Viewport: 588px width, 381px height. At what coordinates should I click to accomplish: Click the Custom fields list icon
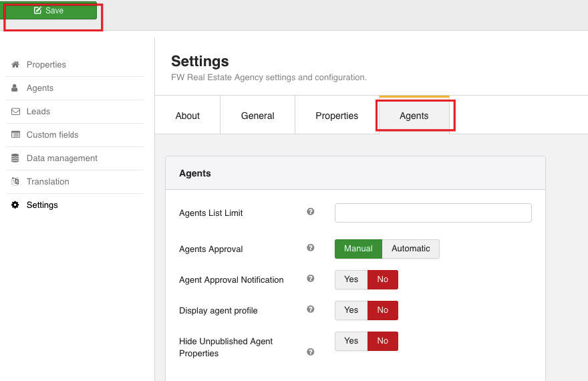pyautogui.click(x=15, y=135)
